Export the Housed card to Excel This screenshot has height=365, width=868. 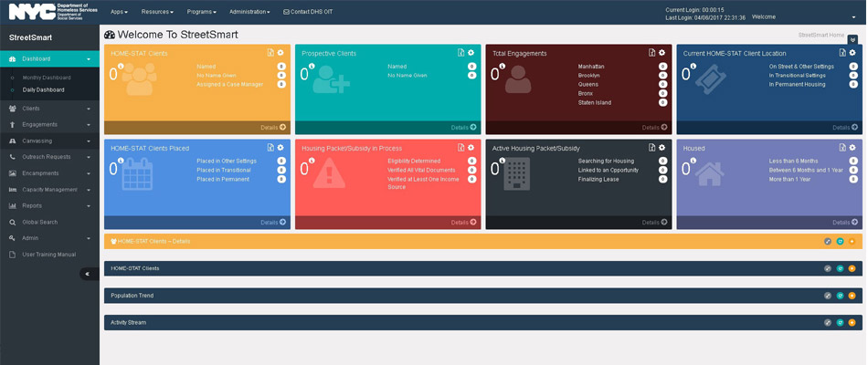pyautogui.click(x=842, y=148)
